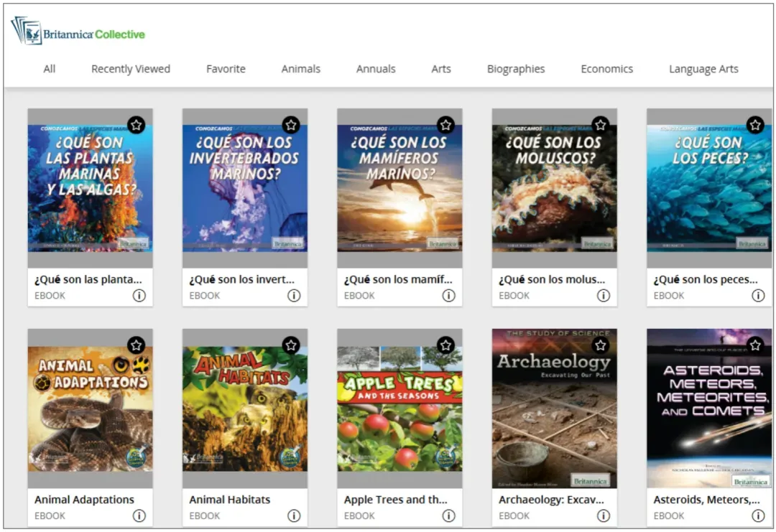776x532 pixels.
Task: Click the 'Animal Adaptations' title text
Action: tap(84, 500)
